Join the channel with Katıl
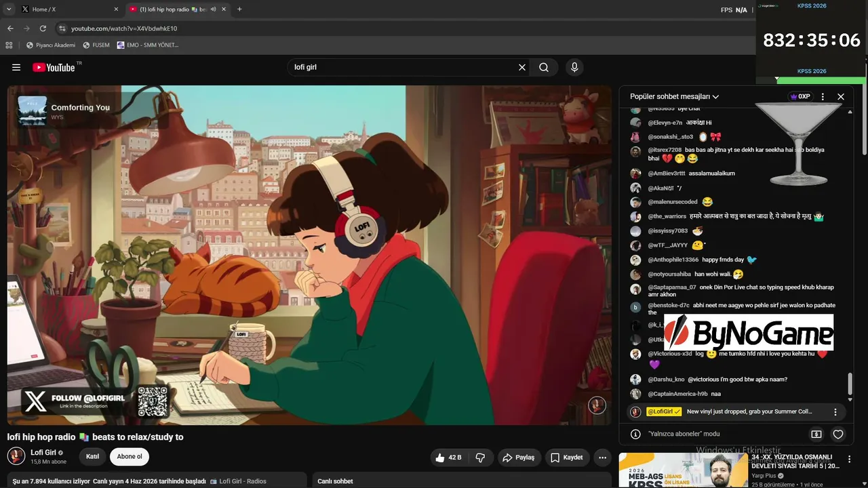 (92, 456)
